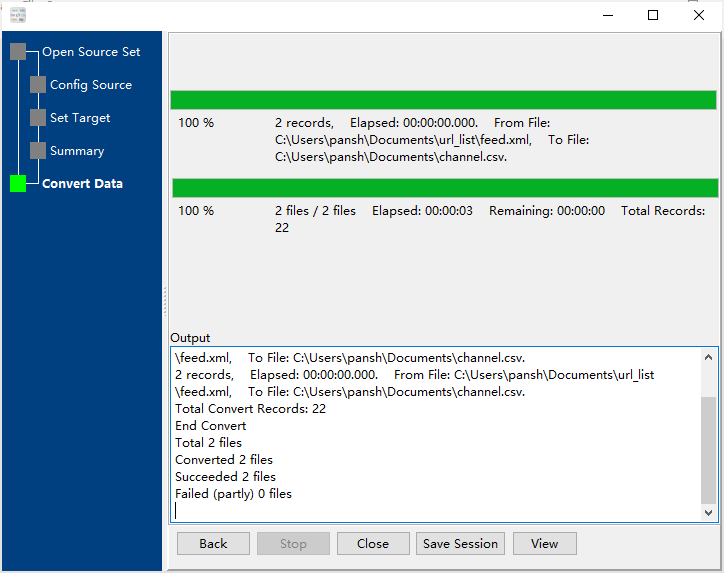Viewport: 724px width, 573px height.
Task: Open the converted file with View
Action: [x=544, y=544]
